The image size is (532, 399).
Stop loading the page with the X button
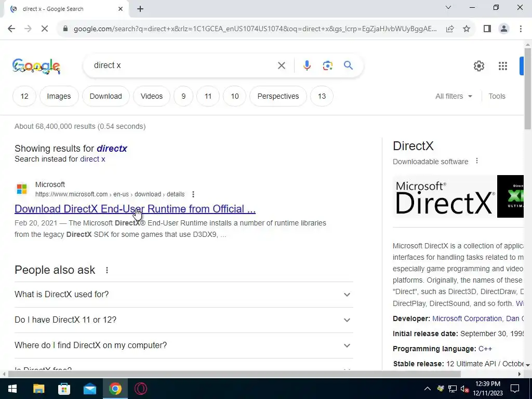(45, 29)
